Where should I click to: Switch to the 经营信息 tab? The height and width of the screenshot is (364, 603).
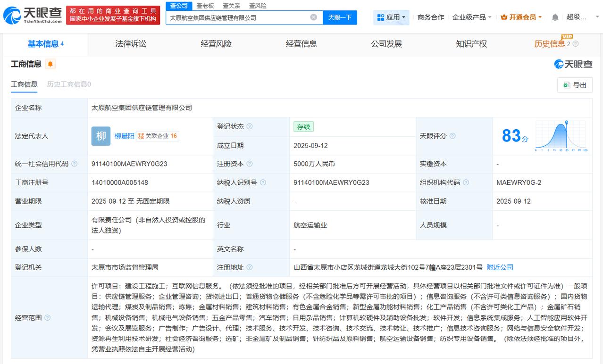click(301, 44)
